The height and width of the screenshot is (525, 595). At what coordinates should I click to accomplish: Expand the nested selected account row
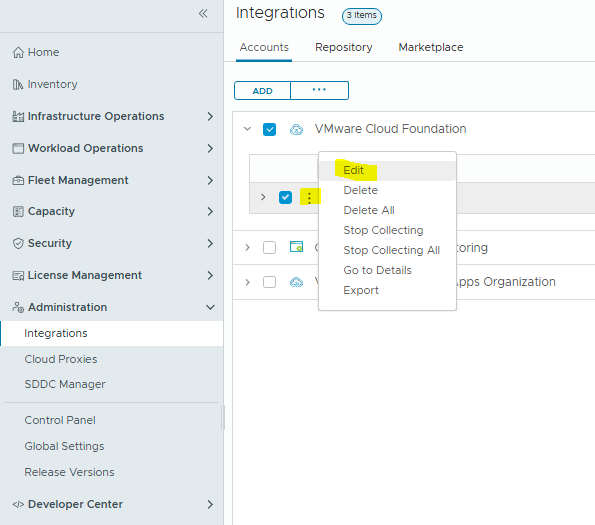tap(263, 197)
